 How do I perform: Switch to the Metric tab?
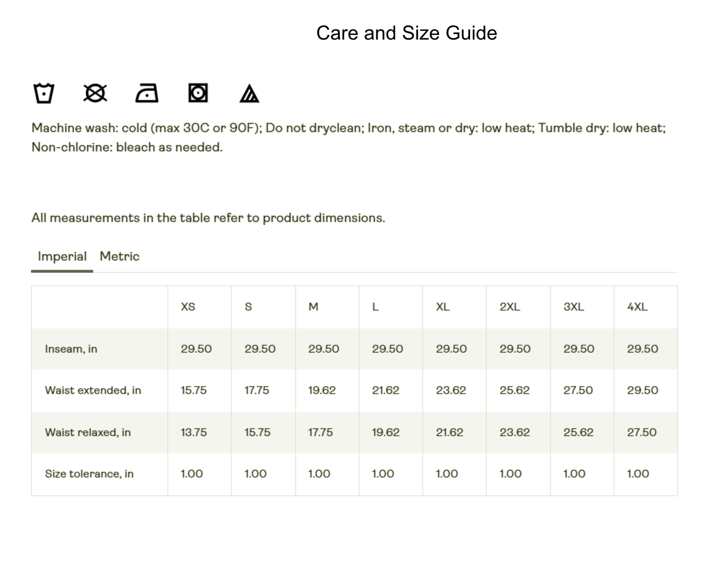[119, 256]
